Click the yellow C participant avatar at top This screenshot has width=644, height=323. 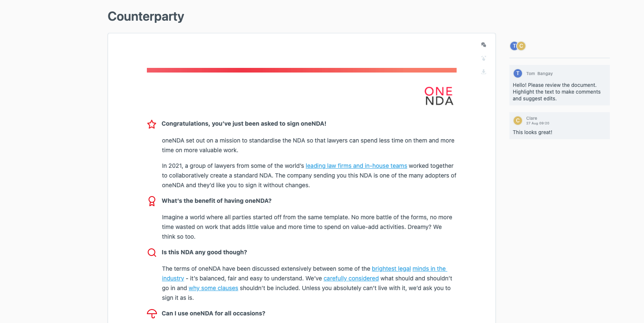pyautogui.click(x=521, y=46)
